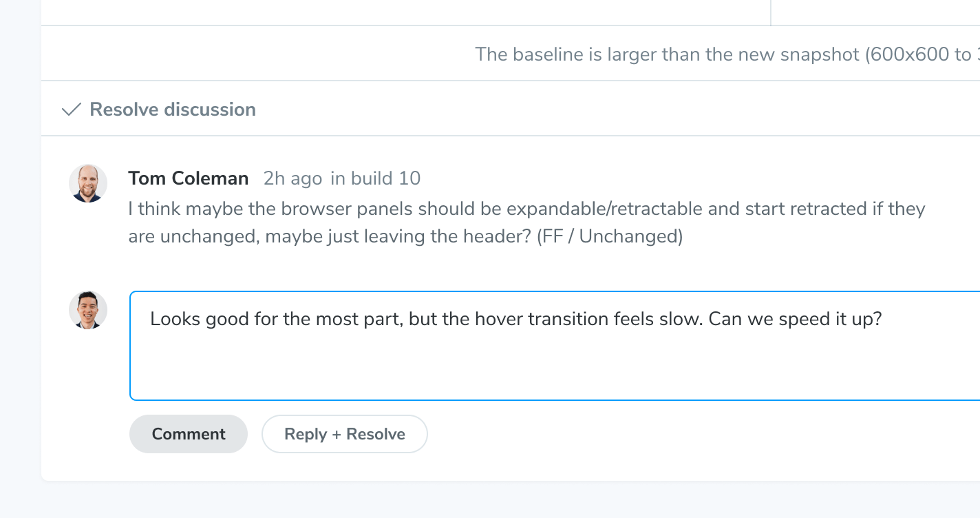The image size is (980, 518).
Task: Click the empty lower area inside reply box
Action: (x=551, y=372)
